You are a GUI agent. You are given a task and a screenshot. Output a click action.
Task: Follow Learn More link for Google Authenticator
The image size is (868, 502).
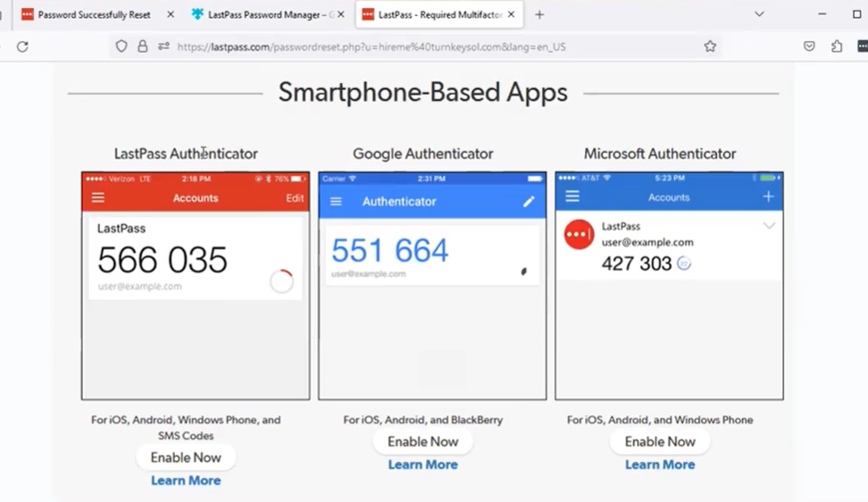tap(422, 464)
